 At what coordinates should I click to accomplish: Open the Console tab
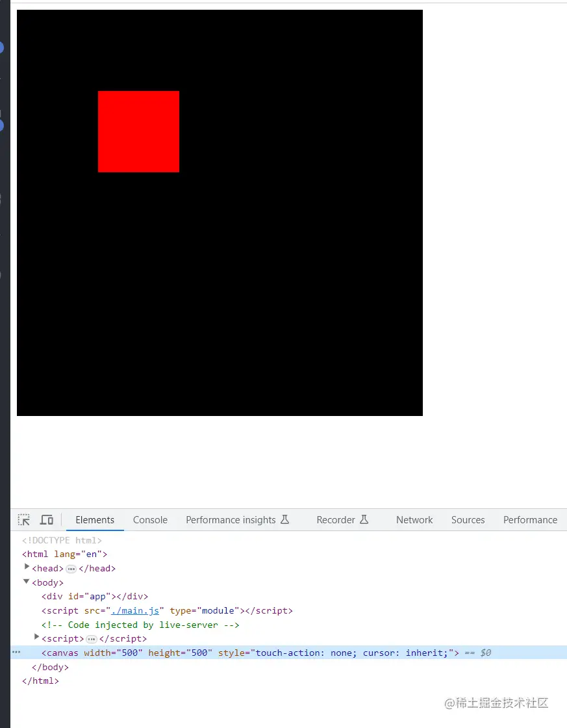click(x=150, y=520)
